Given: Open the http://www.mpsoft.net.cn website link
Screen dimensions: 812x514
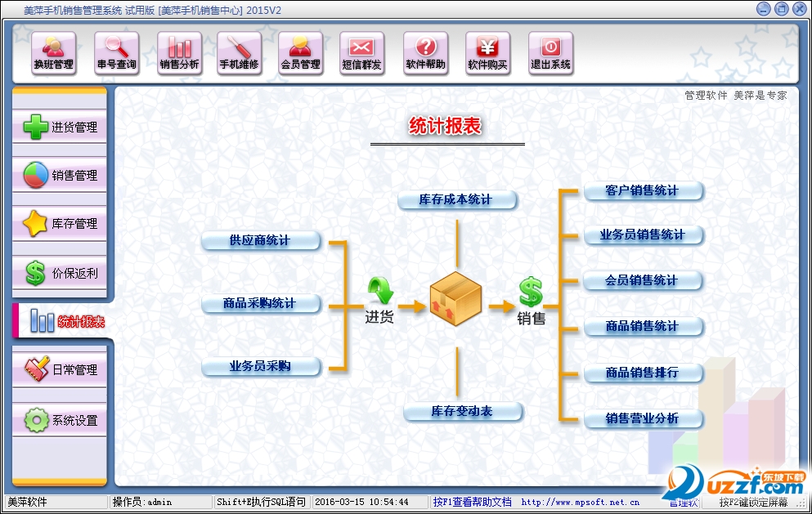Looking at the screenshot, I should (x=580, y=502).
